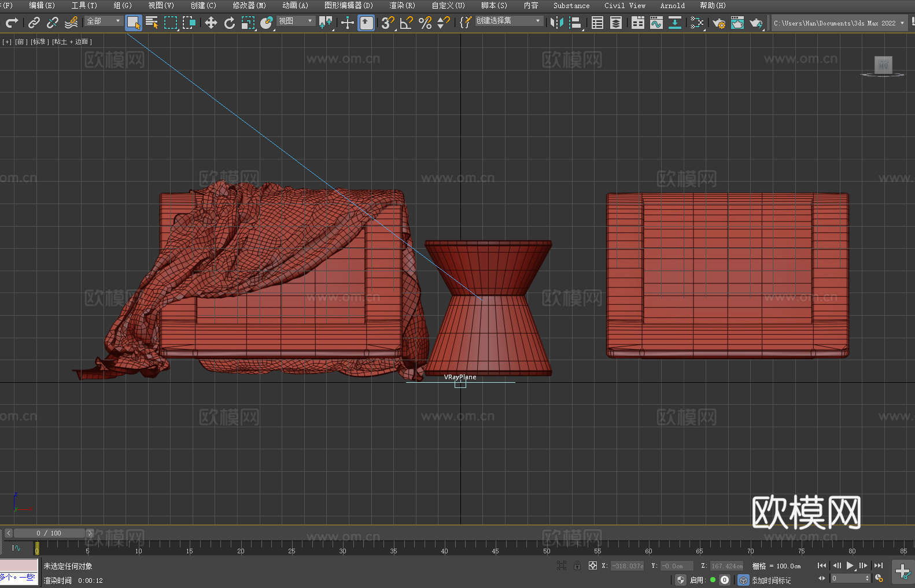
Task: Click the Rectangular Selection Region icon
Action: click(x=171, y=23)
